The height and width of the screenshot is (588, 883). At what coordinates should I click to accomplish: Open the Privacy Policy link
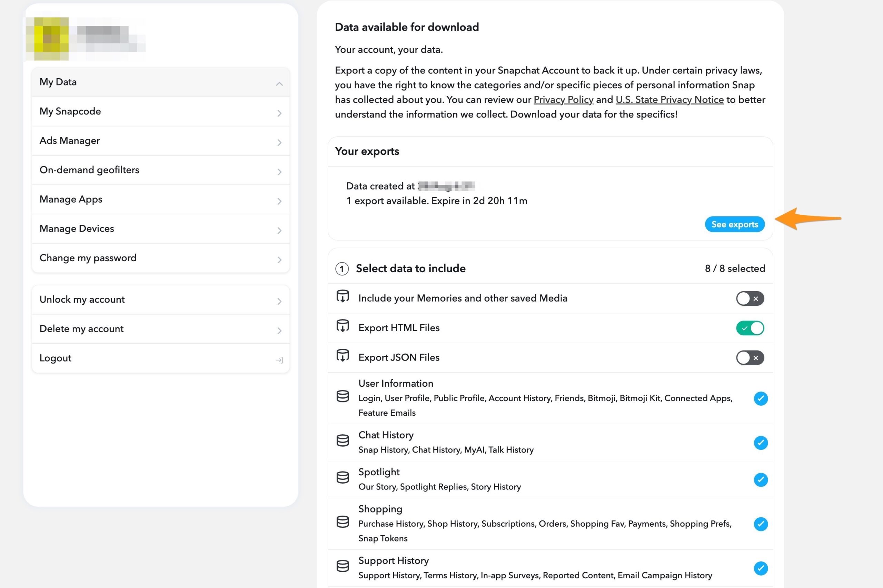(563, 100)
